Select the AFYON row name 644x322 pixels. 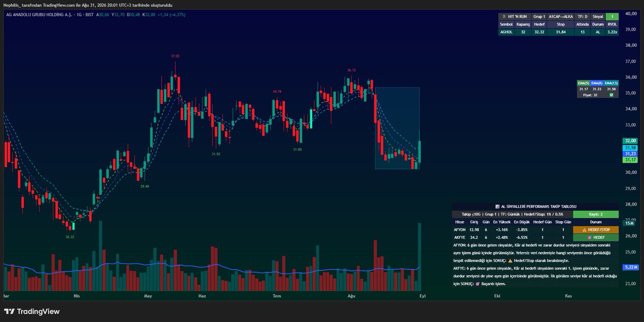click(460, 229)
